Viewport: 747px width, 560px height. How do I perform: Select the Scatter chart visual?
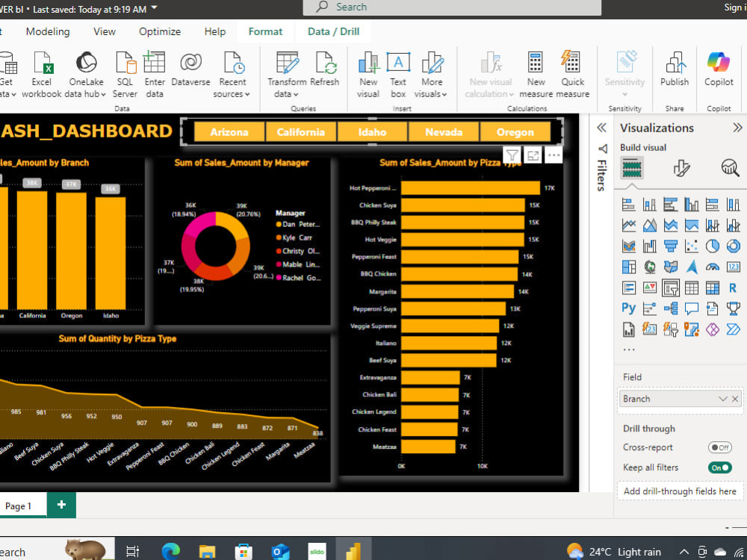pos(691,246)
